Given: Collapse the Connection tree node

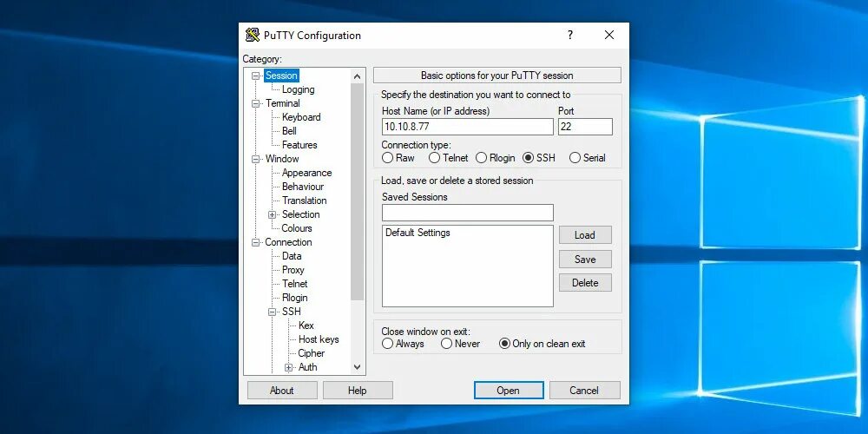Looking at the screenshot, I should pyautogui.click(x=256, y=242).
